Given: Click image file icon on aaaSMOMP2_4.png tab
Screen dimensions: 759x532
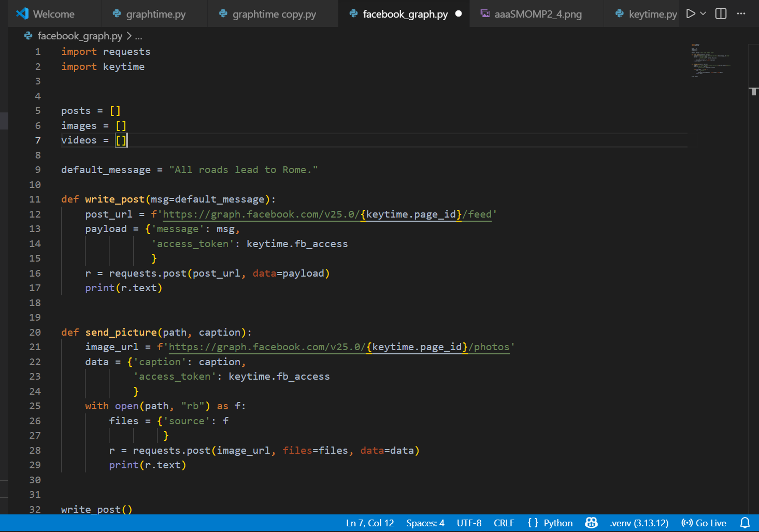Looking at the screenshot, I should click(x=485, y=14).
